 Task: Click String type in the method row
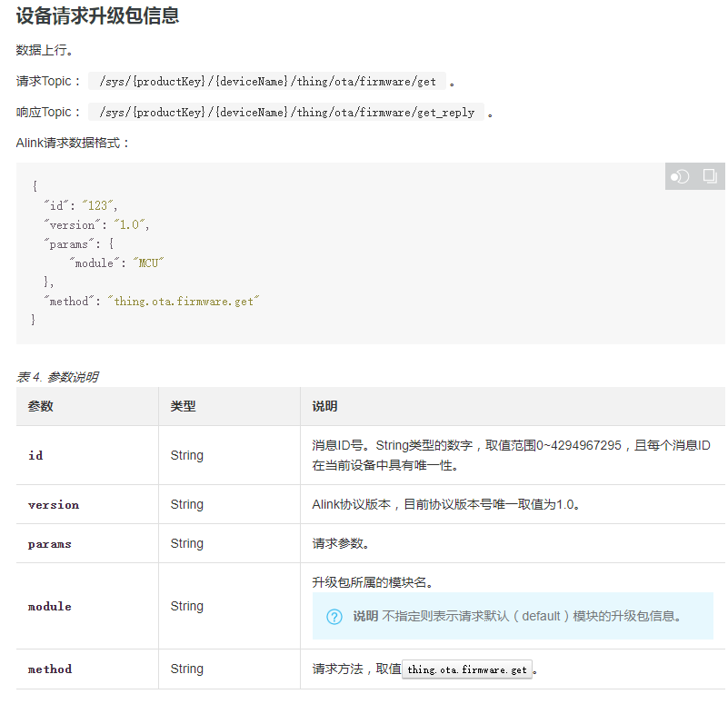pyautogui.click(x=186, y=669)
